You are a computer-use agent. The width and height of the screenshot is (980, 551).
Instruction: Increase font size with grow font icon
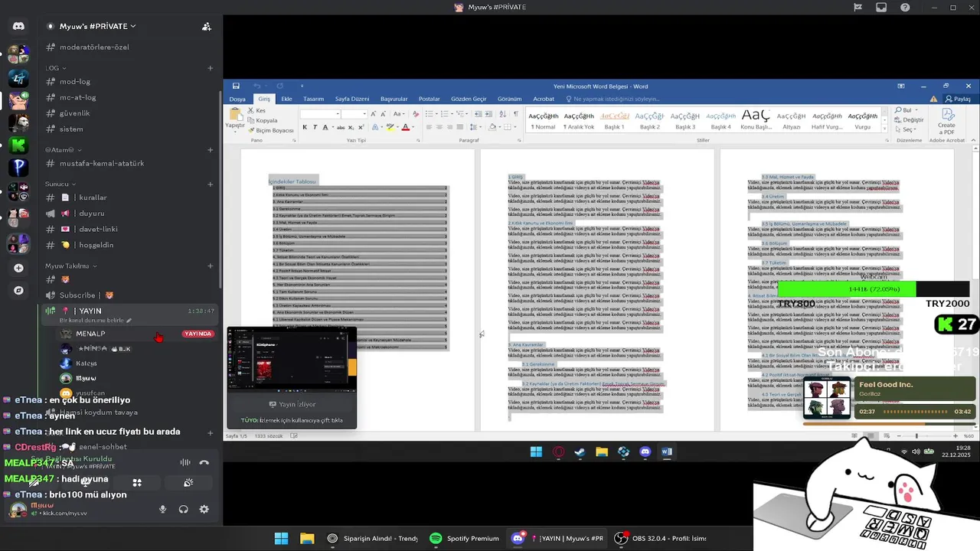375,114
